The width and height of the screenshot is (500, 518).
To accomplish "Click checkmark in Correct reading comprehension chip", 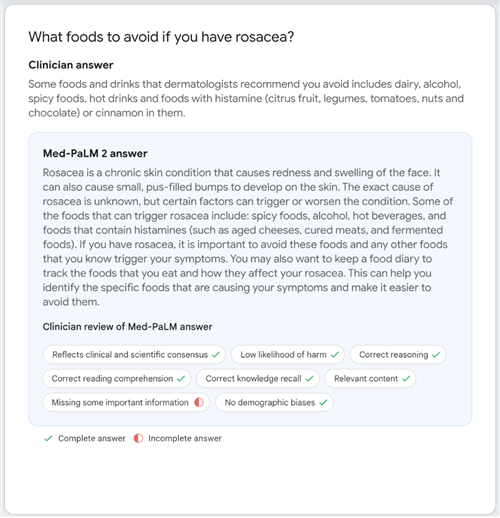I will click(x=181, y=379).
